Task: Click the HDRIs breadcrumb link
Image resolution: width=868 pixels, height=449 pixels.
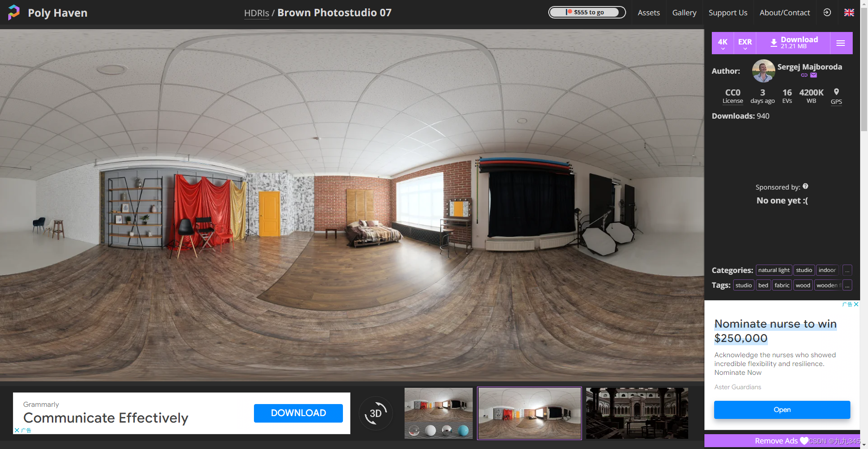Action: tap(256, 13)
